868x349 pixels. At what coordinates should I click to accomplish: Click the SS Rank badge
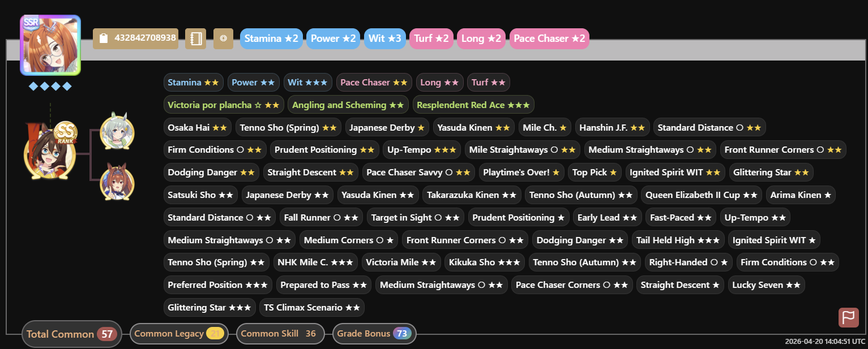(x=66, y=133)
